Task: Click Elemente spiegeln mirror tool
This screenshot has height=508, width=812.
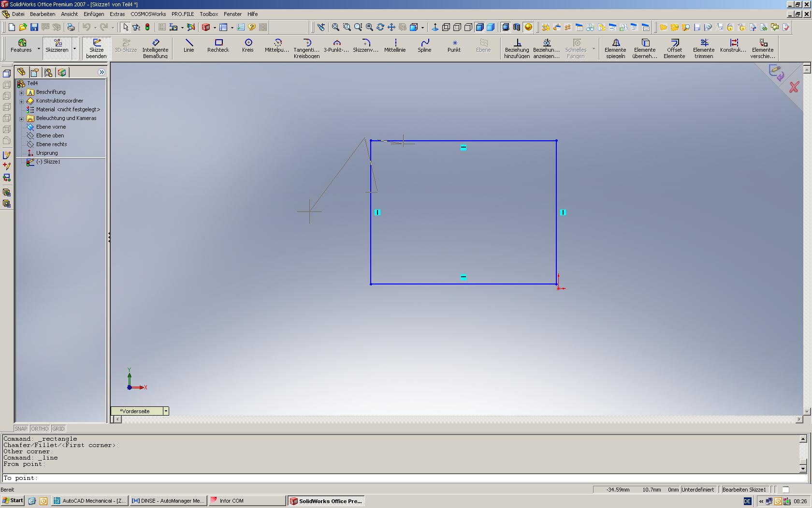Action: tap(615, 48)
